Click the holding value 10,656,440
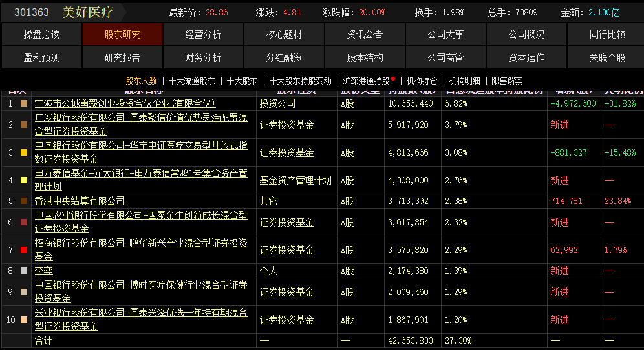The image size is (644, 350). (x=411, y=103)
